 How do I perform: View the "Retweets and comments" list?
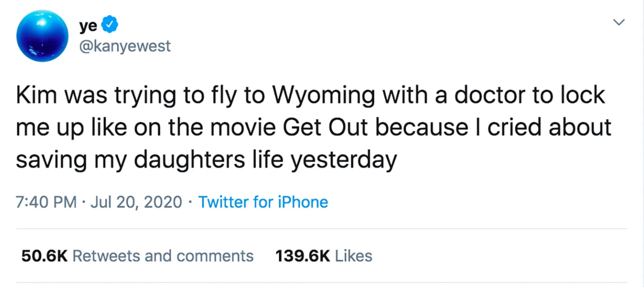point(163,256)
